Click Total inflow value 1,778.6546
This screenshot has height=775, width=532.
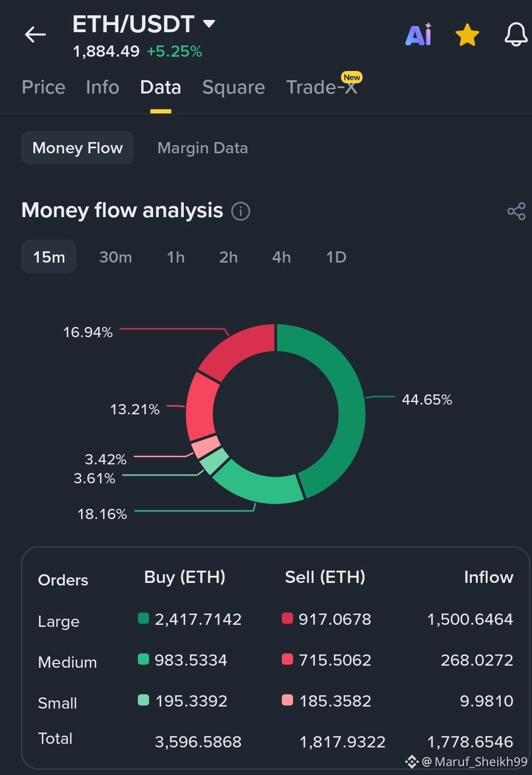click(470, 742)
